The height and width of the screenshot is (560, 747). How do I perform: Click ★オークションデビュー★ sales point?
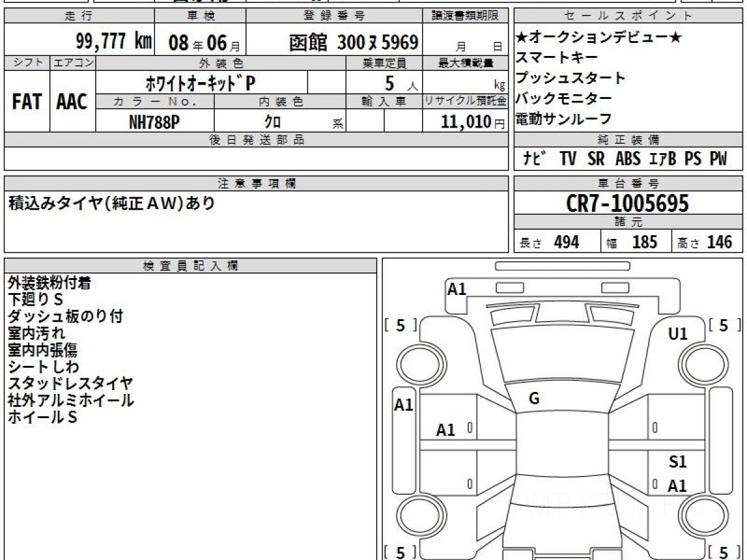[598, 37]
